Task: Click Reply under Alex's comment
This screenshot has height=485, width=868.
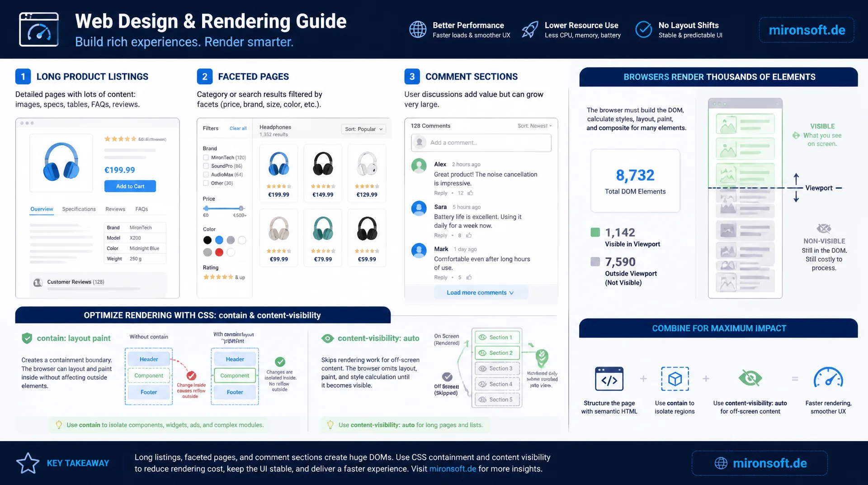Action: click(441, 193)
